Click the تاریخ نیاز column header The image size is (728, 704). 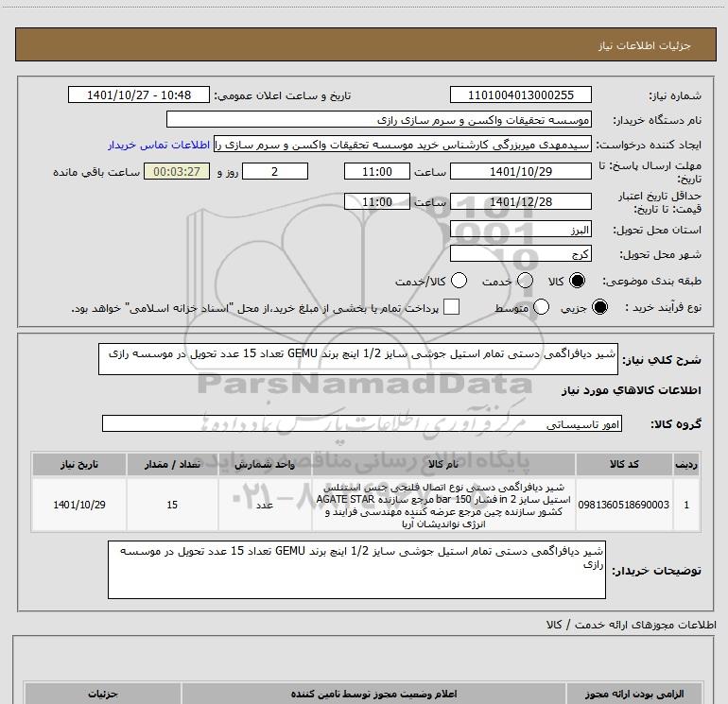tap(78, 465)
